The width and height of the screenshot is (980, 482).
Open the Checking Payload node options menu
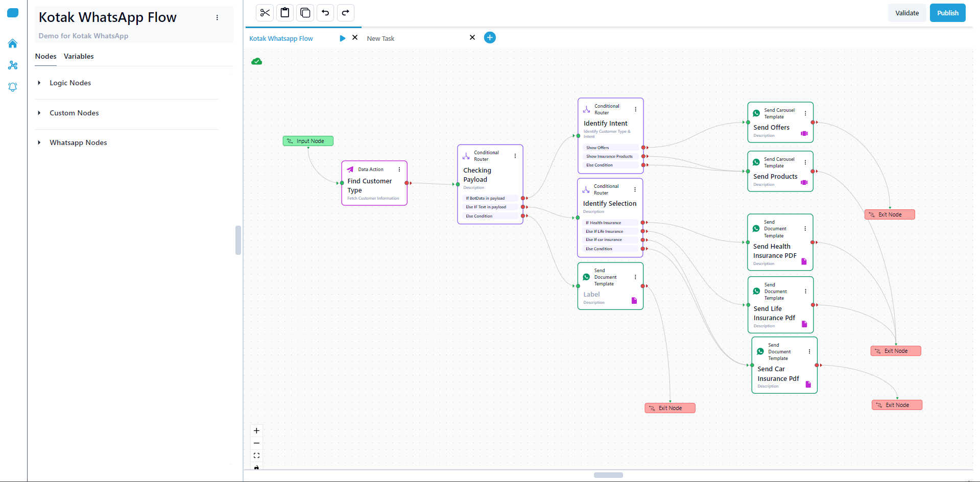coord(515,156)
